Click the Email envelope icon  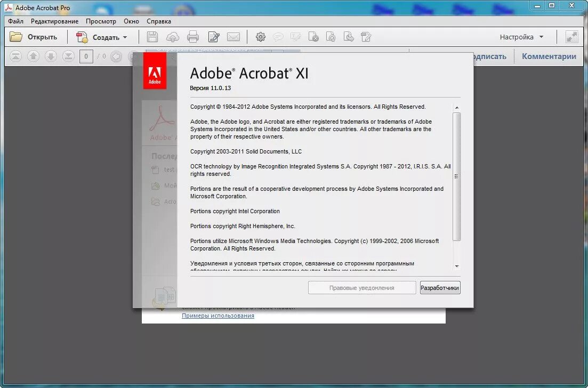pyautogui.click(x=233, y=37)
